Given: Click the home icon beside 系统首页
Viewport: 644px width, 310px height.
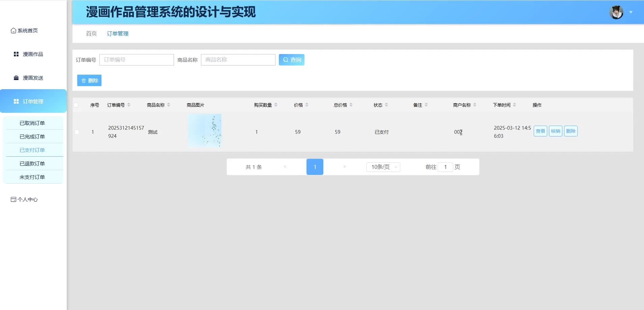Looking at the screenshot, I should pos(13,31).
